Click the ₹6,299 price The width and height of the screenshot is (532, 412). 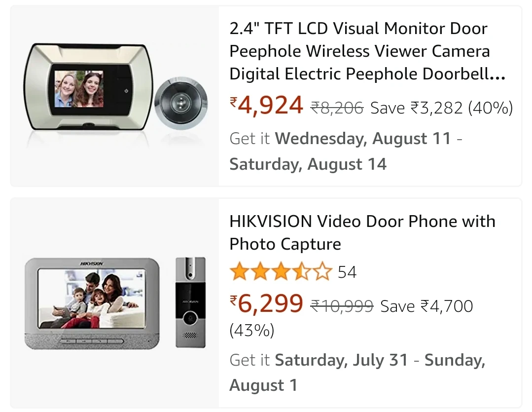click(x=267, y=304)
